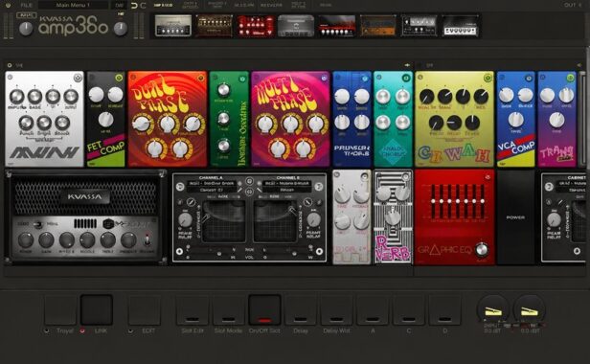
Task: Click the app power icon beside FILE
Action: (x=8, y=5)
